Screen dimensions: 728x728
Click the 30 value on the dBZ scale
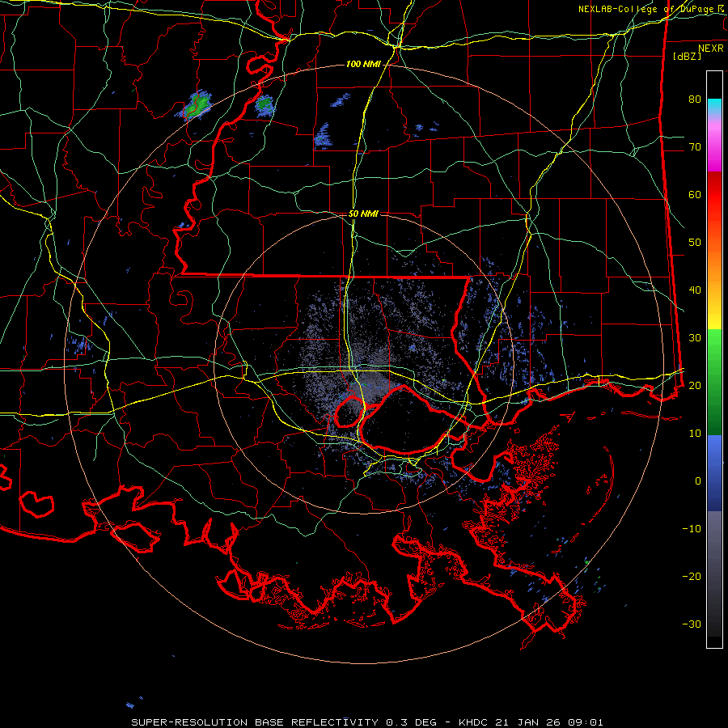695,338
